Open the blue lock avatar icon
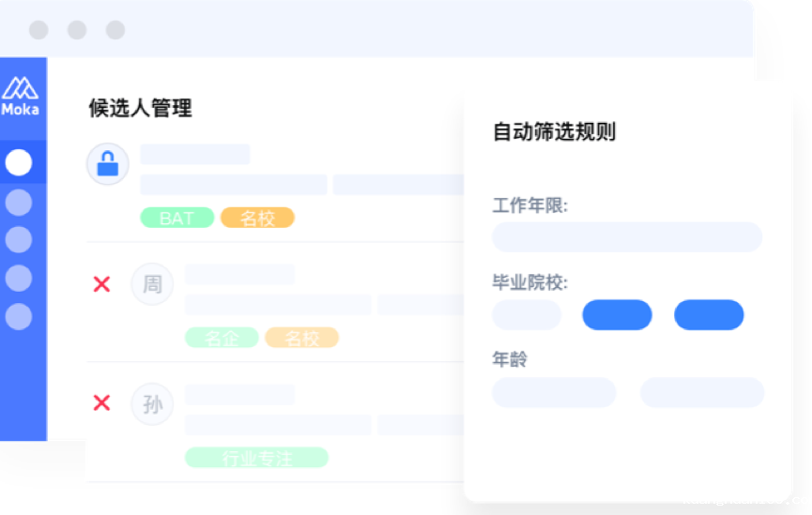The width and height of the screenshot is (812, 515). (x=108, y=164)
